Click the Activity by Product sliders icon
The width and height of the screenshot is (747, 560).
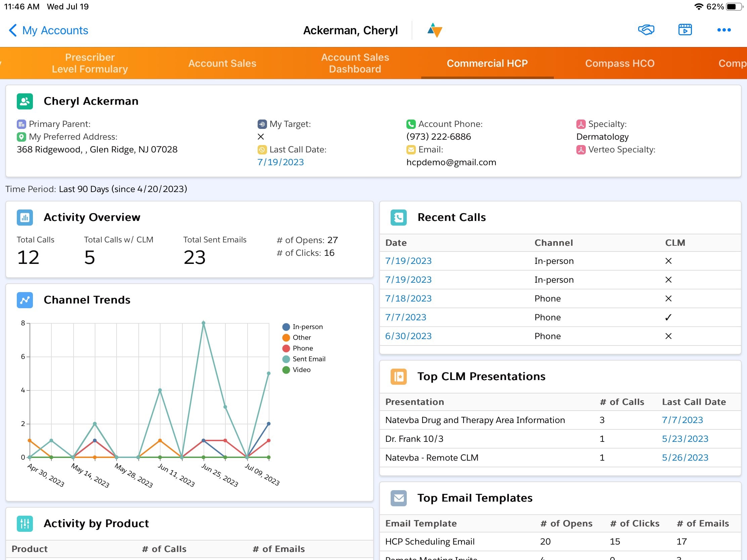[x=24, y=523]
